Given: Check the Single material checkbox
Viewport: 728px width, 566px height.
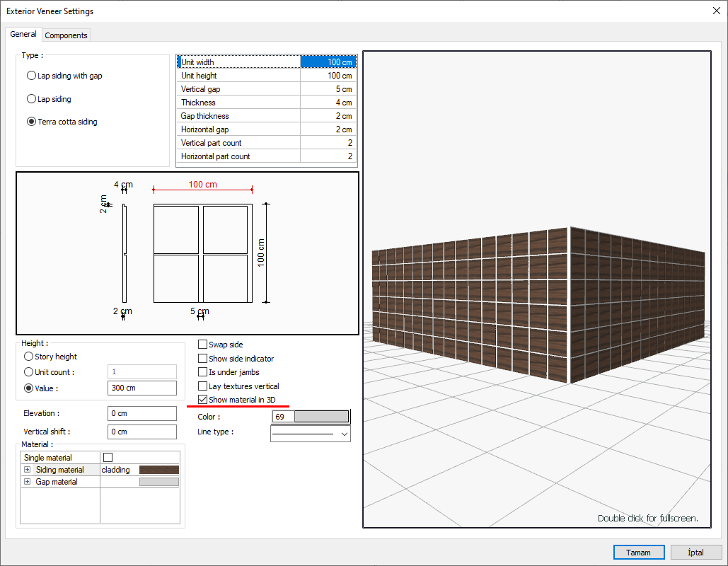Looking at the screenshot, I should tap(108, 458).
